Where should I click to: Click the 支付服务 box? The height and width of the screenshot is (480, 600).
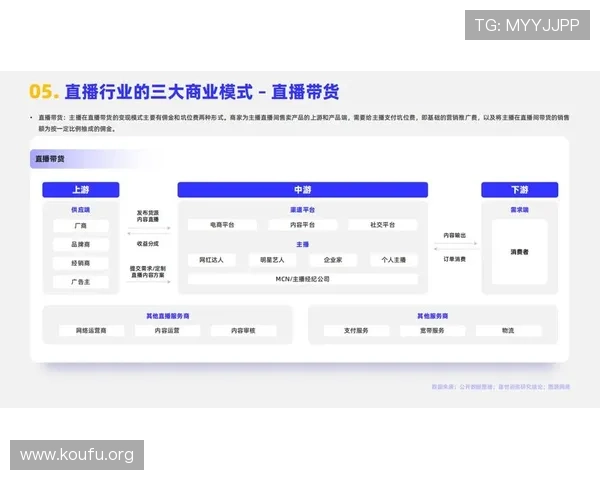click(356, 330)
